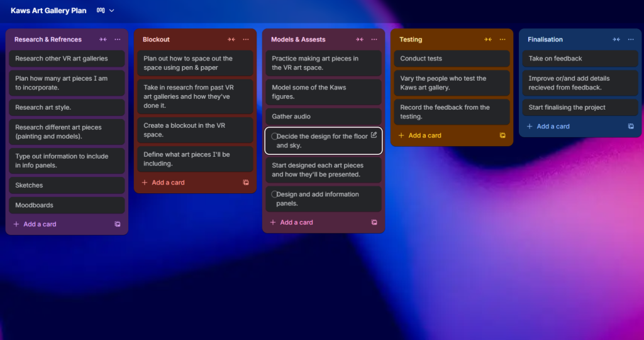Open the Conduct tests card
The height and width of the screenshot is (340, 644).
coord(451,59)
